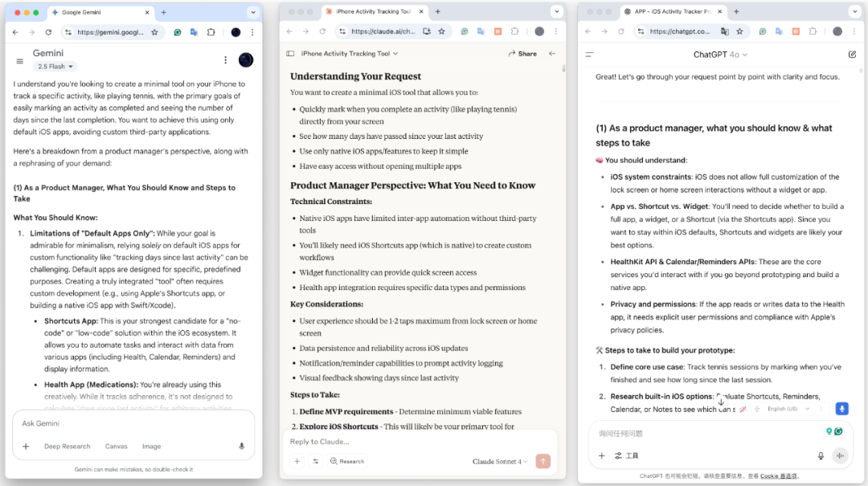Choose Deep Research in Gemini
868x486 pixels.
click(x=67, y=446)
